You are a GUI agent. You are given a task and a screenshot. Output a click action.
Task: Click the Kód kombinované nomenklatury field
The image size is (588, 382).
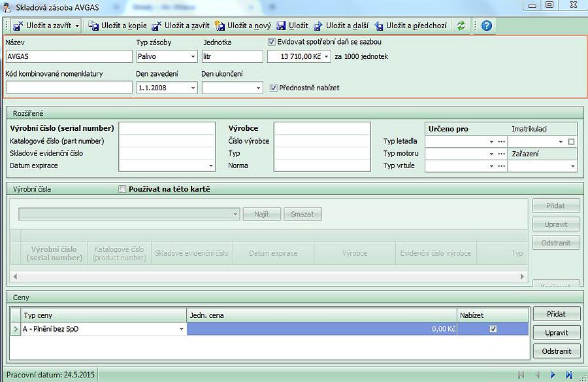click(68, 88)
